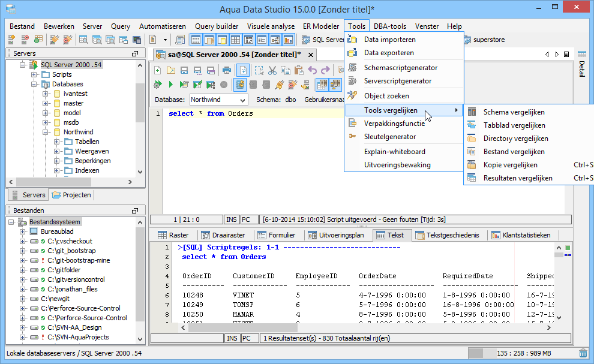Image resolution: width=594 pixels, height=364 pixels.
Task: Select Data importeren in Tools menu
Action: (389, 40)
